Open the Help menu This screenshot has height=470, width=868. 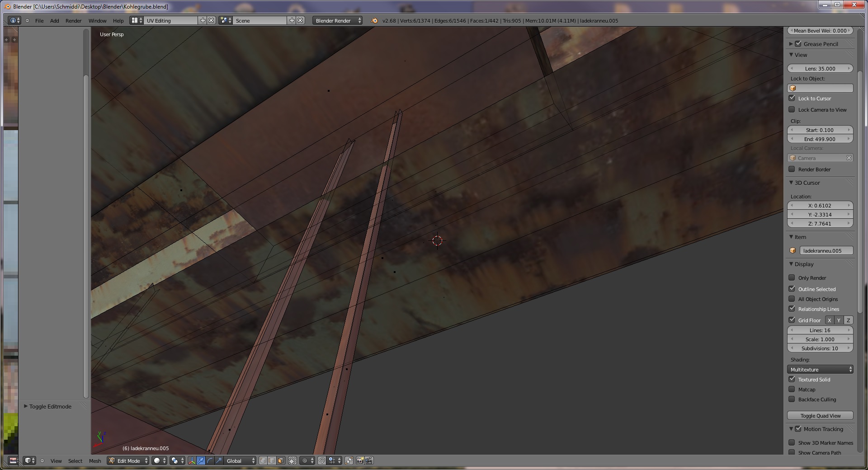118,20
